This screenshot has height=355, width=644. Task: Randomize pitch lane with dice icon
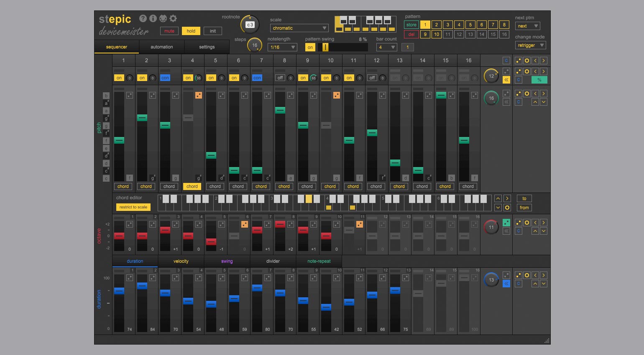point(519,94)
